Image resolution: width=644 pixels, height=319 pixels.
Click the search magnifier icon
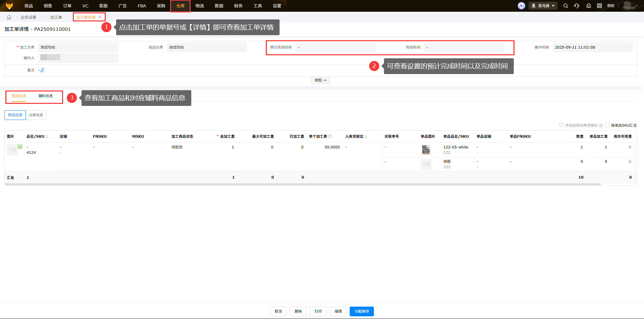pyautogui.click(x=565, y=6)
